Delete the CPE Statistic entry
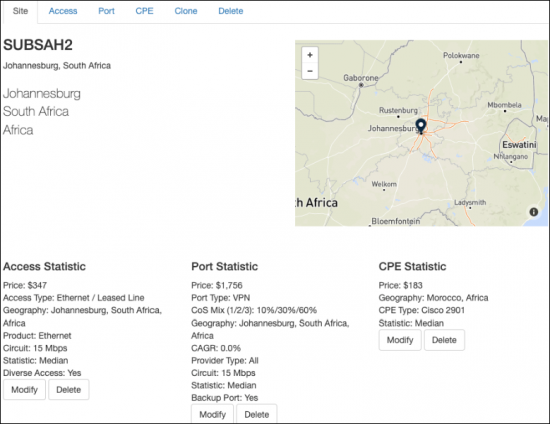 click(444, 340)
